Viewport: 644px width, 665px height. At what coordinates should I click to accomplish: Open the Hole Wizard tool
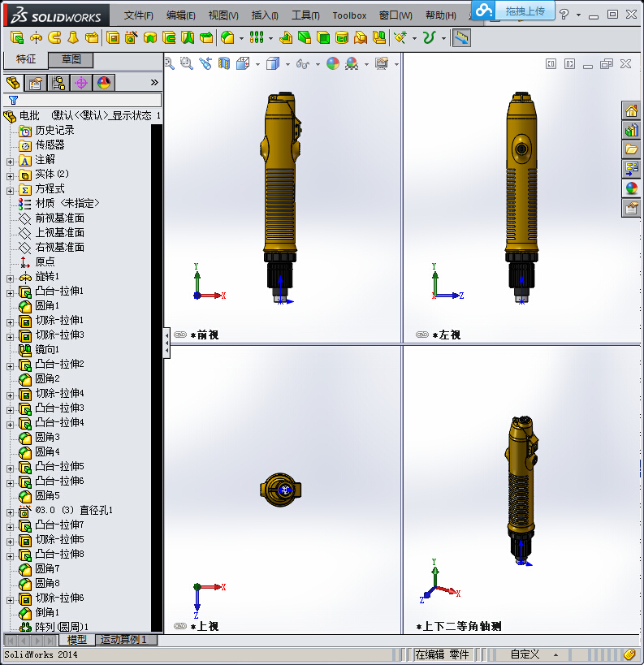[x=132, y=37]
